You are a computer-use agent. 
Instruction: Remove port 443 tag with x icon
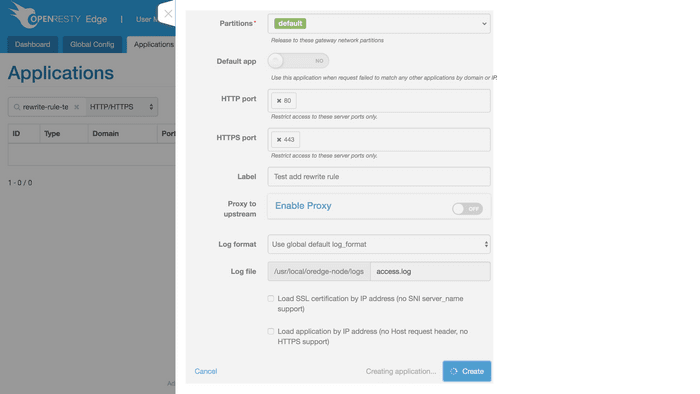coord(279,140)
